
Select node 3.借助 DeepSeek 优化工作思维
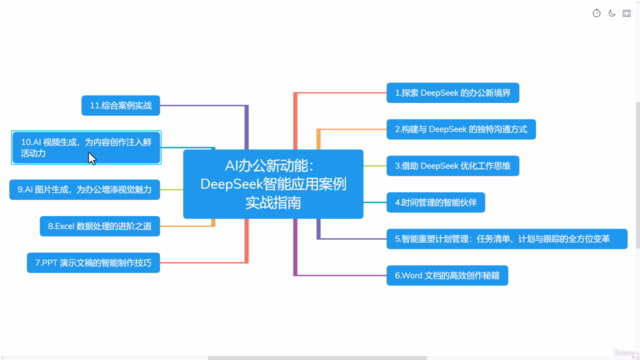(453, 166)
